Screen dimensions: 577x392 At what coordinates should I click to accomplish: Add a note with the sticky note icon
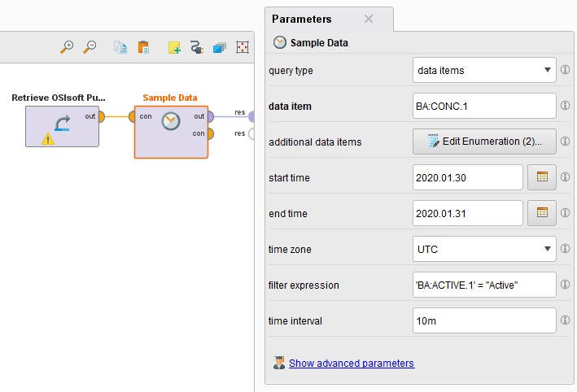[174, 48]
